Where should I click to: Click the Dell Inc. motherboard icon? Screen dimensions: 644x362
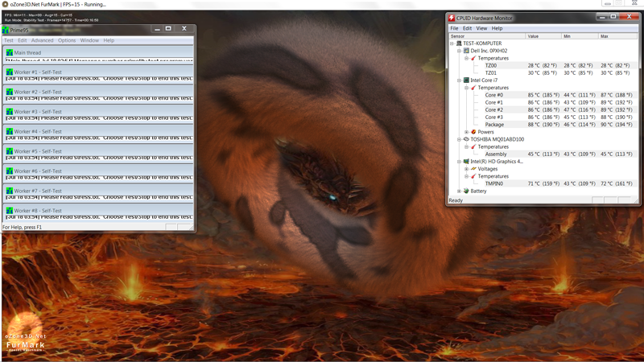(x=466, y=51)
